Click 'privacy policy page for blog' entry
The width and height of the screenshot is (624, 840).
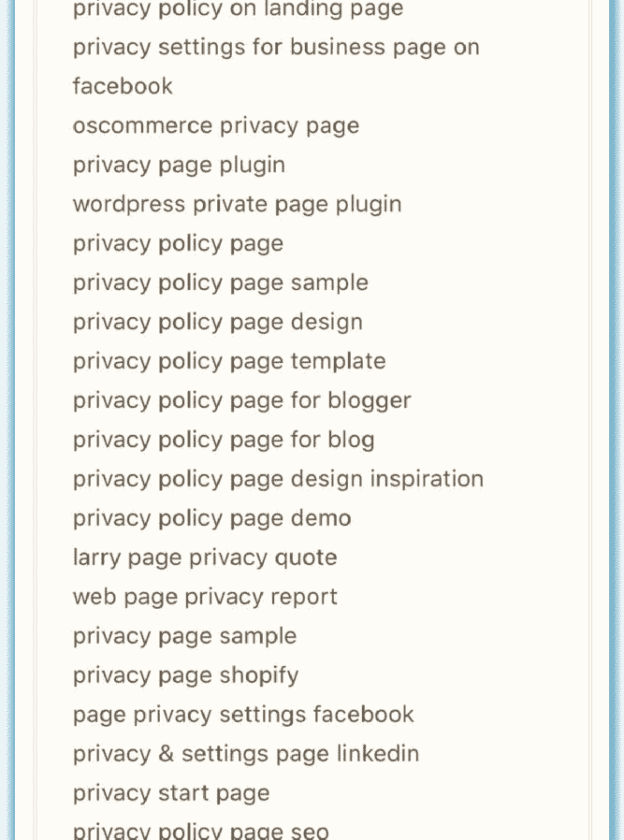224,441
